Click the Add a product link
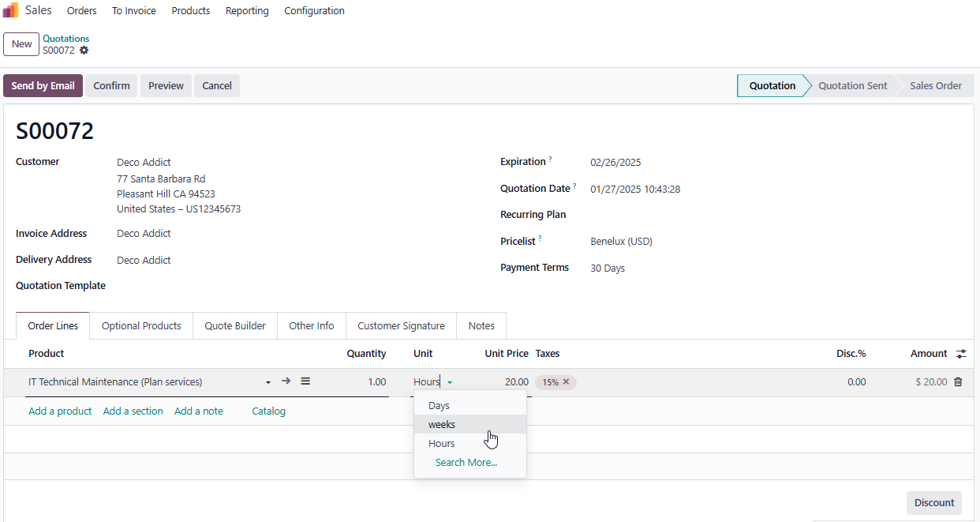This screenshot has width=980, height=522. click(60, 411)
